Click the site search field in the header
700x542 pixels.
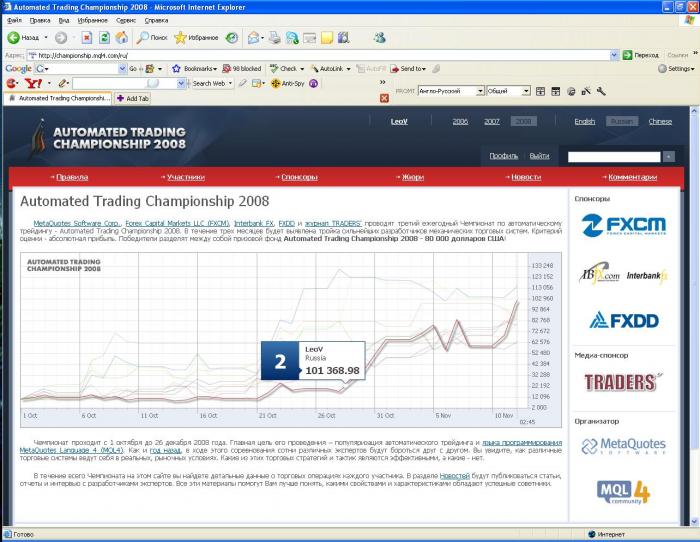(x=613, y=156)
